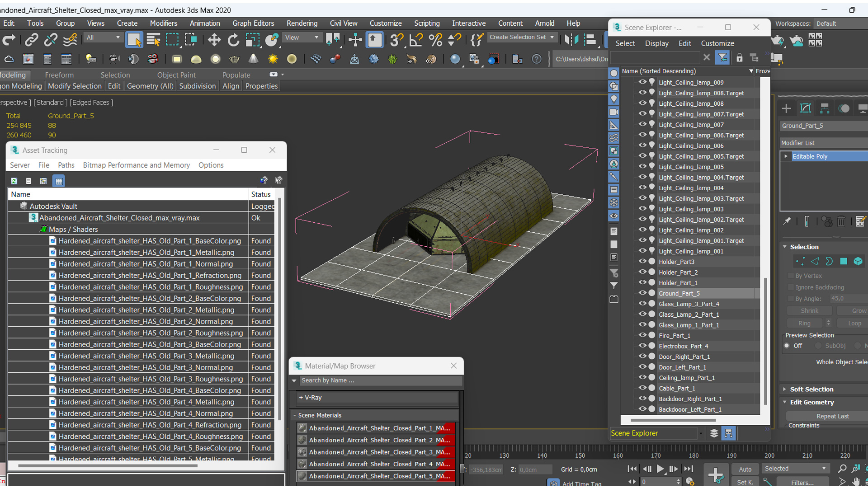868x488 pixels.
Task: Open the View reference coordinate dropdown
Action: (302, 38)
